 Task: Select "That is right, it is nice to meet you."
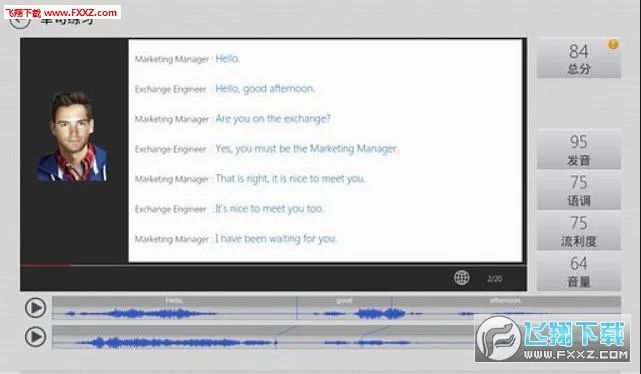(290, 179)
